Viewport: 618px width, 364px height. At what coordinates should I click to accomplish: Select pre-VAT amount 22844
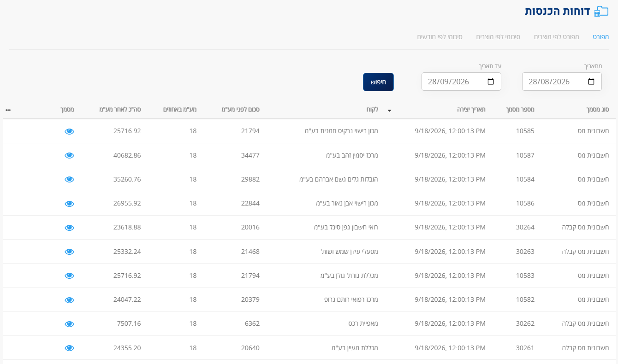(x=250, y=204)
